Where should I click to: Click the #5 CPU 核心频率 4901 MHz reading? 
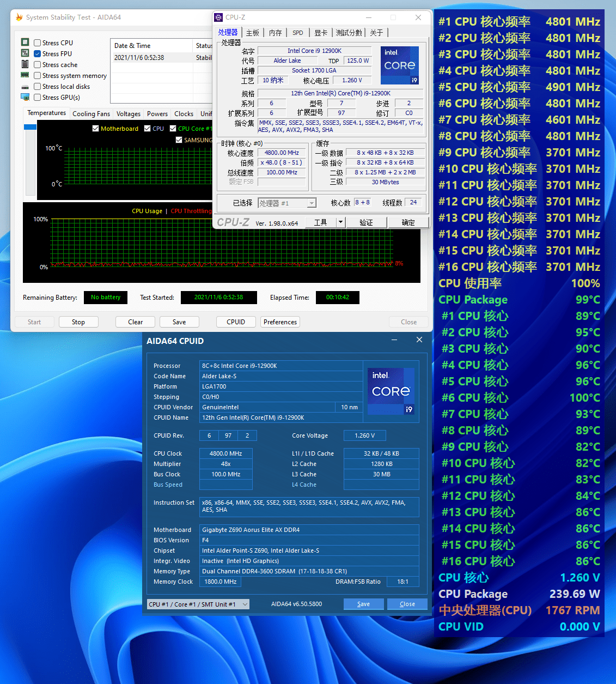(x=519, y=87)
